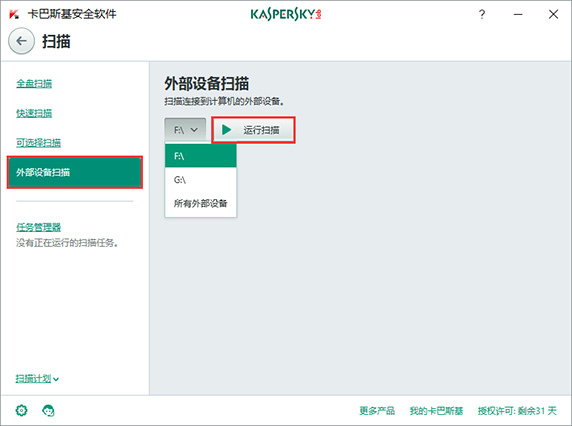Viewport: 572px width, 426px height.
Task: Select the 外部设备扫描 sidebar item
Action: pos(75,172)
